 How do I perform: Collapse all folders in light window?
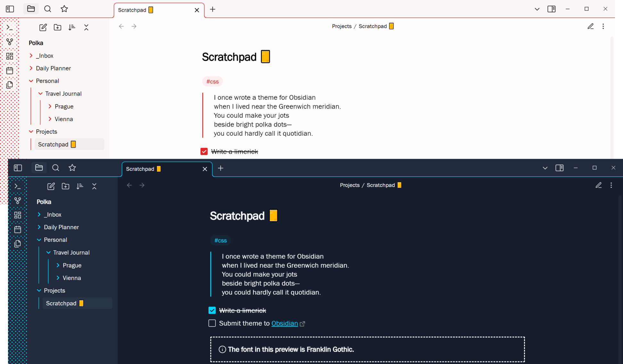coord(86,28)
